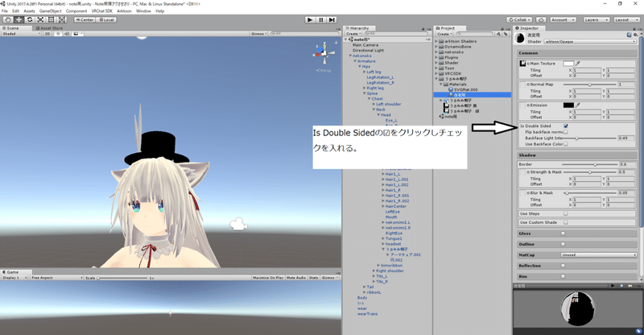Expand DynamicBone folder in Project
The height and width of the screenshot is (335, 644).
pyautogui.click(x=436, y=47)
